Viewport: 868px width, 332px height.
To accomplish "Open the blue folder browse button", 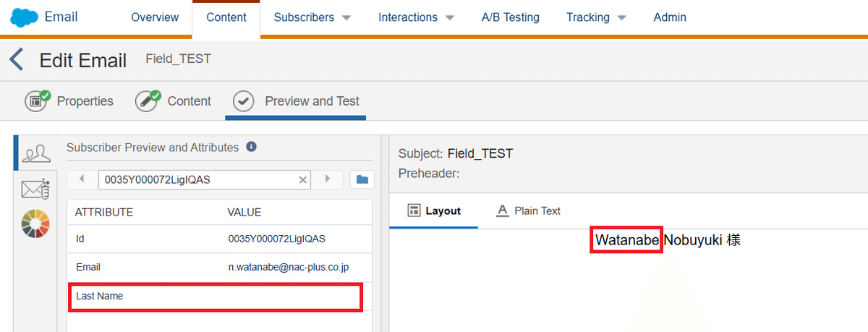I will (362, 179).
